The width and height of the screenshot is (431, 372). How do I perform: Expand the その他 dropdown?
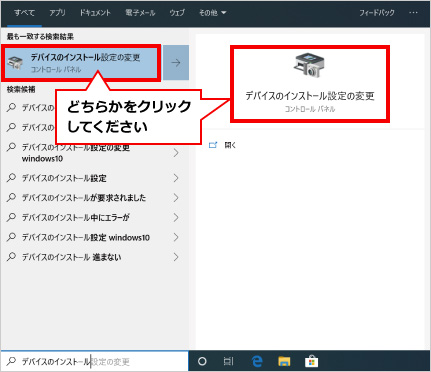(x=212, y=13)
